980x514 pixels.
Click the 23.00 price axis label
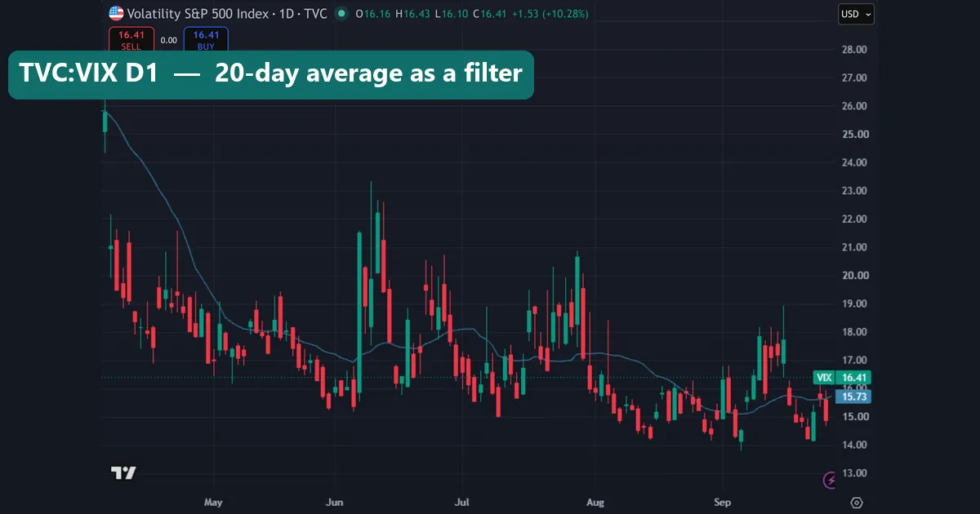853,191
